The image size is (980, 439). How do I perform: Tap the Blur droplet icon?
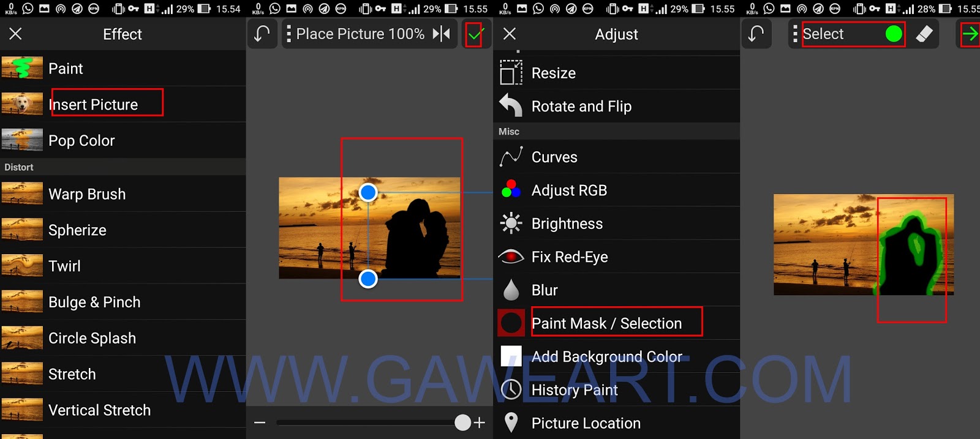511,290
